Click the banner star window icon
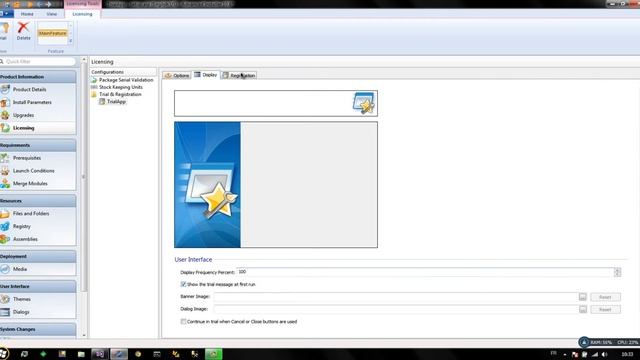640x360 pixels. (x=363, y=103)
